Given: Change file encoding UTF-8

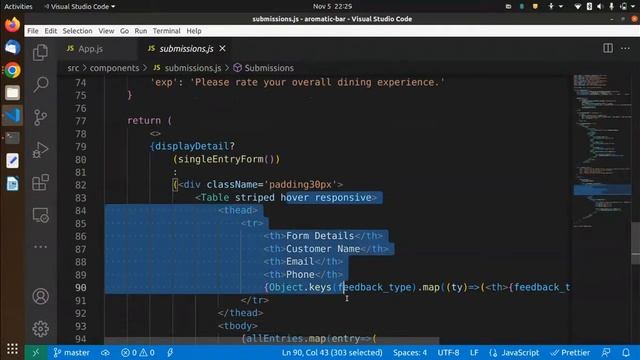Looking at the screenshot, I should (448, 353).
